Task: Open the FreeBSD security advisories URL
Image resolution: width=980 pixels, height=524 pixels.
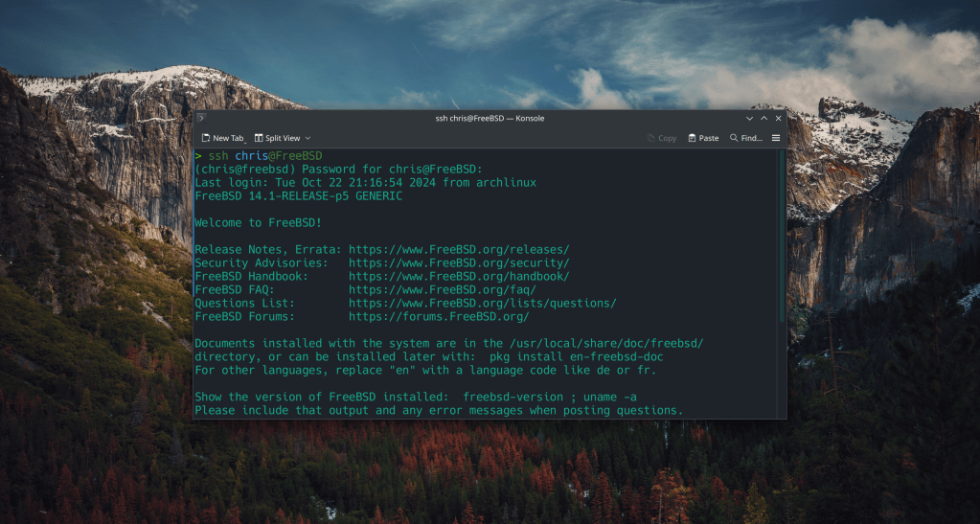Action: (459, 263)
